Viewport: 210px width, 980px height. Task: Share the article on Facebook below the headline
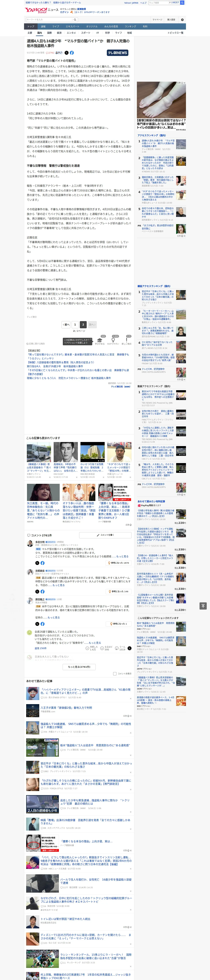72,53
